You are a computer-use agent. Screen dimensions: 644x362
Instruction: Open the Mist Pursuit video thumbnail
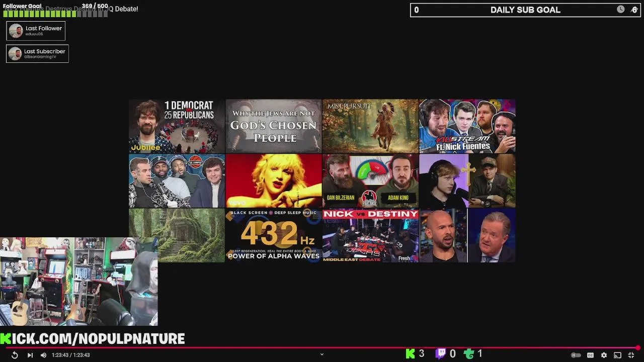coord(370,126)
